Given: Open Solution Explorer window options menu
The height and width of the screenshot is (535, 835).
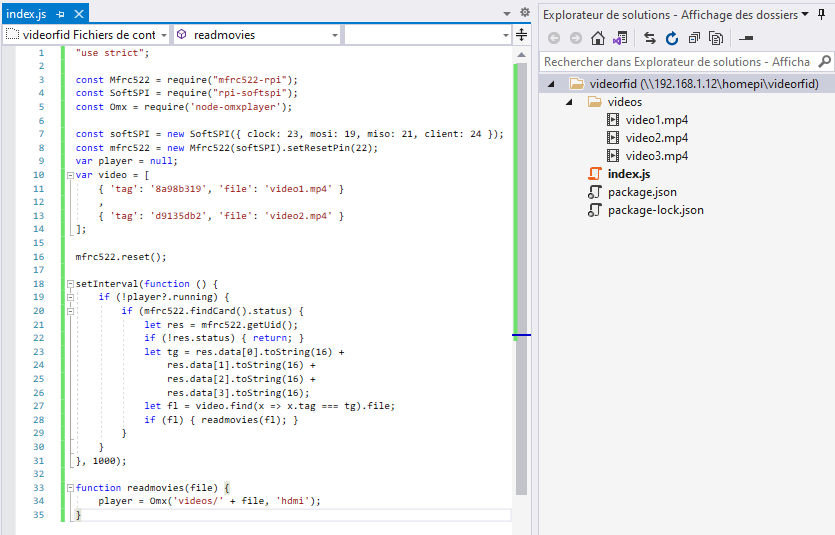Looking at the screenshot, I should (805, 15).
